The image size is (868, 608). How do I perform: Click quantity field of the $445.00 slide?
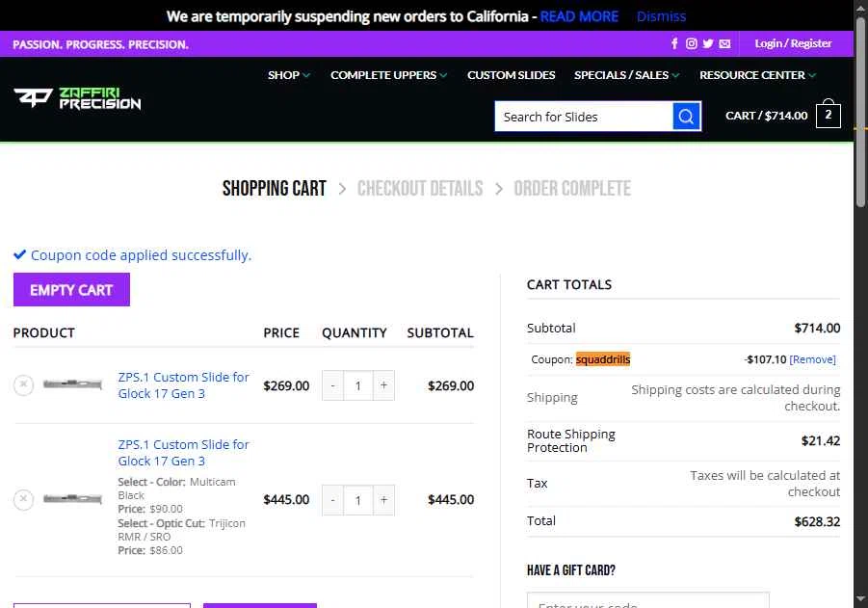[358, 500]
